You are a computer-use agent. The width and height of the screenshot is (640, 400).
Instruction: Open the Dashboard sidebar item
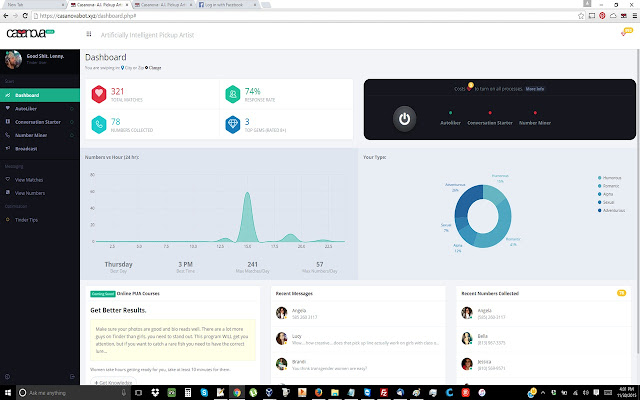point(40,95)
